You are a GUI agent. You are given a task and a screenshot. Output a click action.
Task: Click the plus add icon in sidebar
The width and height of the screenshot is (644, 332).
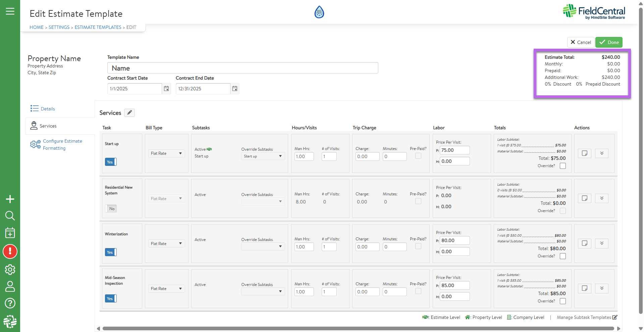tap(10, 199)
